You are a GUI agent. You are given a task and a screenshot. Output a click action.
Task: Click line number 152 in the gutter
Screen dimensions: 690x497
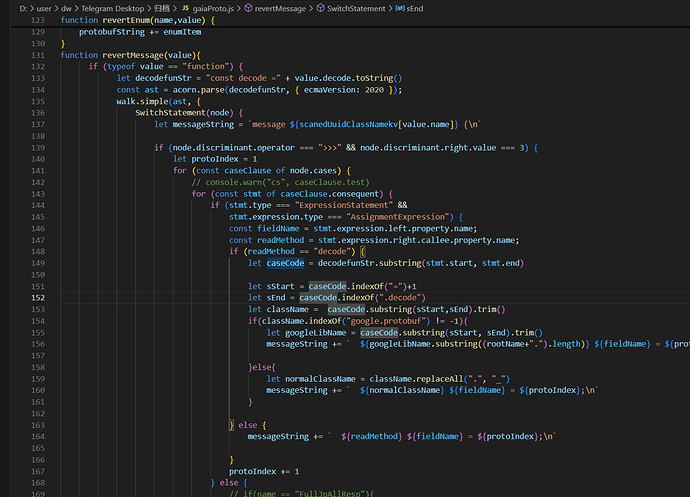click(x=38, y=298)
